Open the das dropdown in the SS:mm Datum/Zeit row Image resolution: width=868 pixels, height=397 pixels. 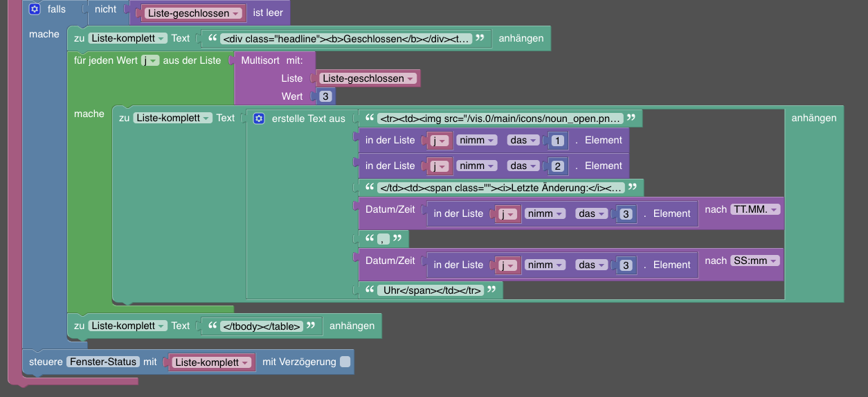[592, 265]
